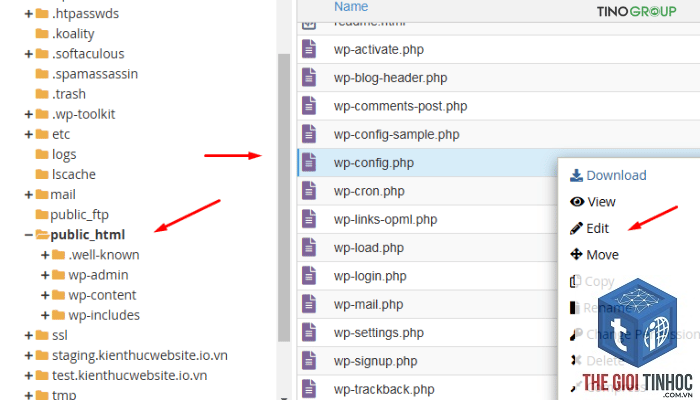Select the wp-cron.php file name
The height and width of the screenshot is (400, 700).
click(x=369, y=191)
